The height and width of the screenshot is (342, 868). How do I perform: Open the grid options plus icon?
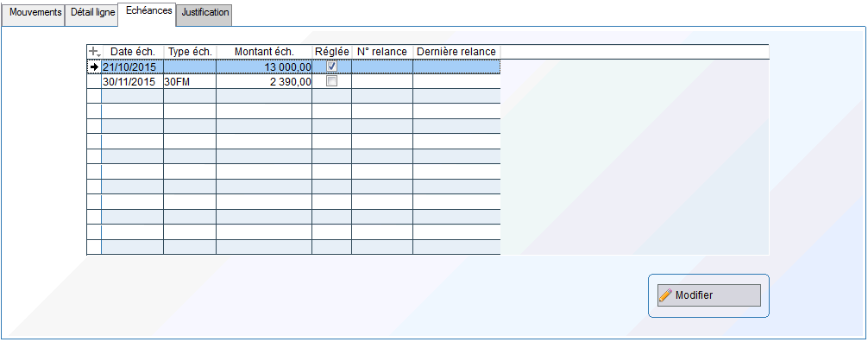coord(94,52)
